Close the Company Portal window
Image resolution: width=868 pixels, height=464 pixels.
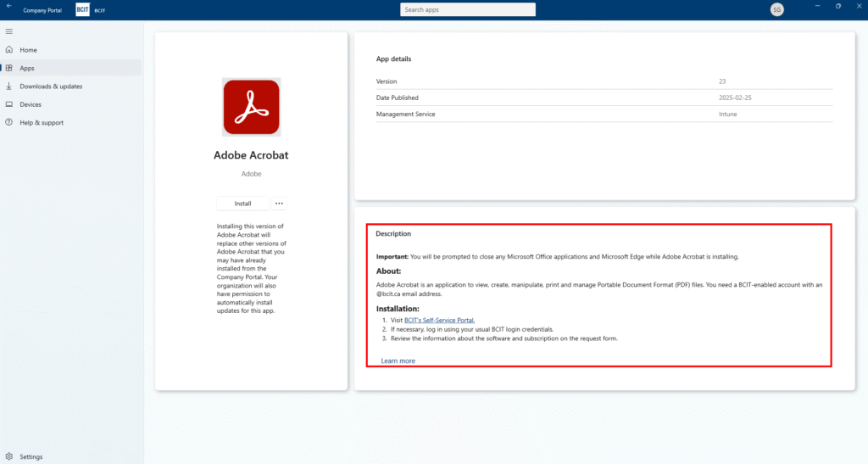coord(859,7)
